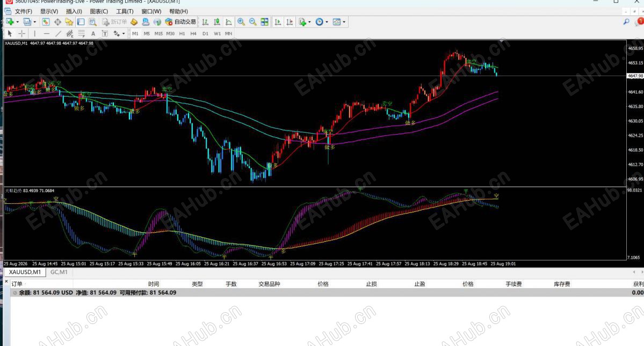Open a new chart with the toolbar icon
644x346 pixels.
[10, 22]
